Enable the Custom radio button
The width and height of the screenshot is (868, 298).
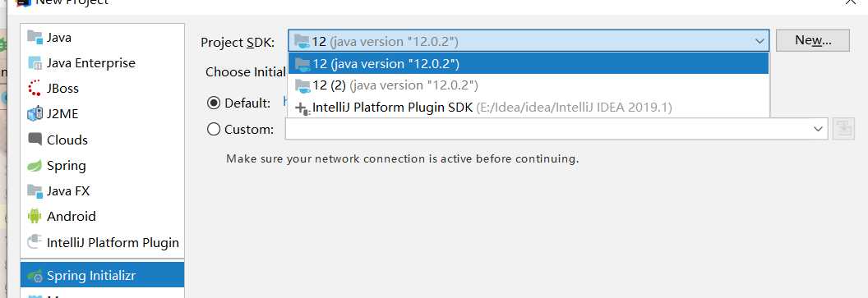click(214, 130)
